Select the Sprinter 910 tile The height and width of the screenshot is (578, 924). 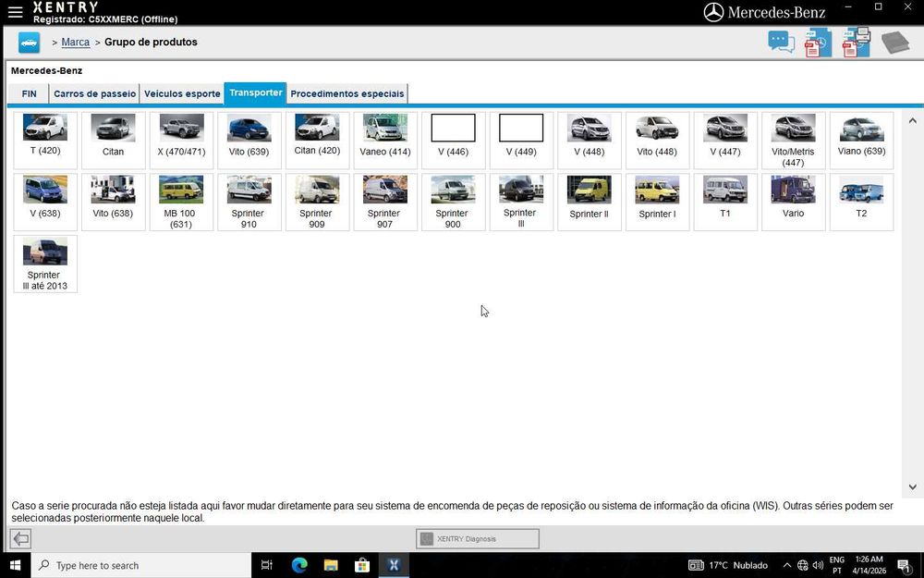click(249, 203)
